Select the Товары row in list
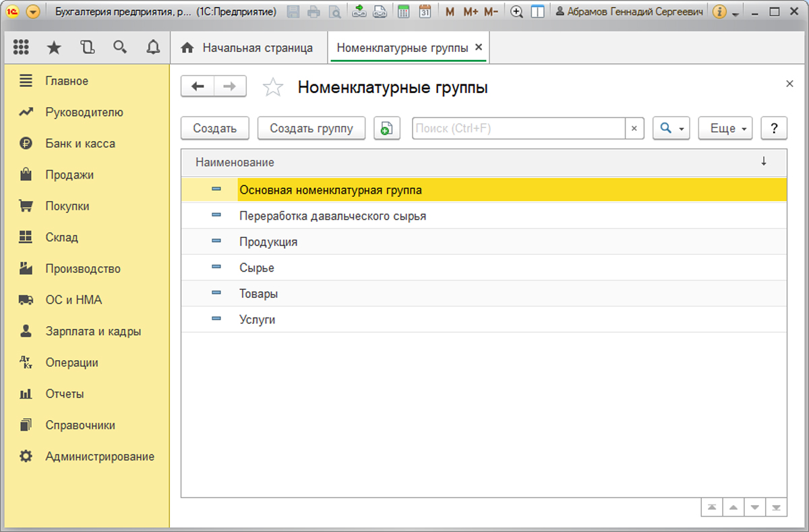 tap(259, 294)
